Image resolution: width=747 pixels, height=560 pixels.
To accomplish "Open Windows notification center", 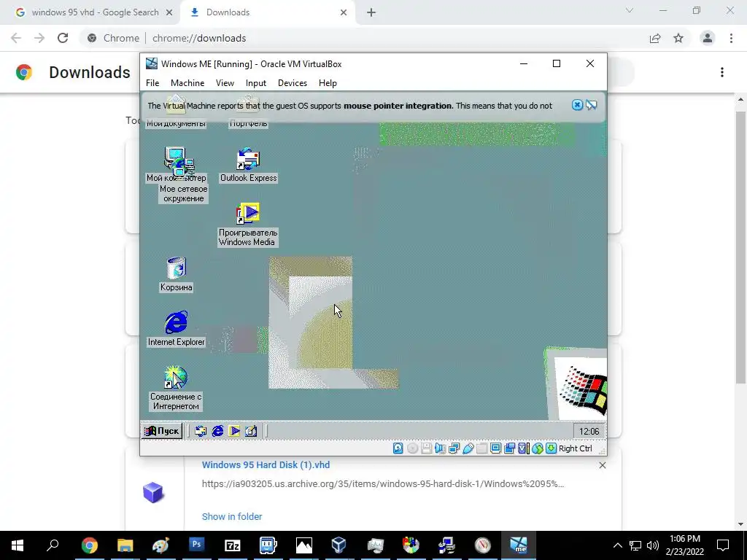I will (x=723, y=545).
